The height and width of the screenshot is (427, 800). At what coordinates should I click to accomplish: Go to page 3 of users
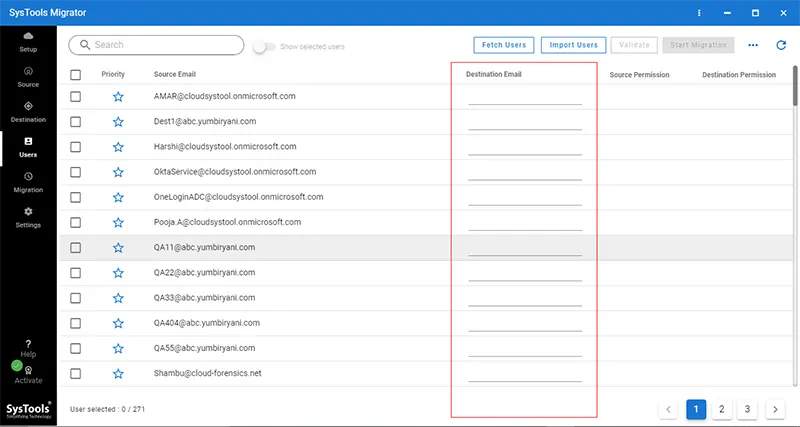[x=747, y=409]
